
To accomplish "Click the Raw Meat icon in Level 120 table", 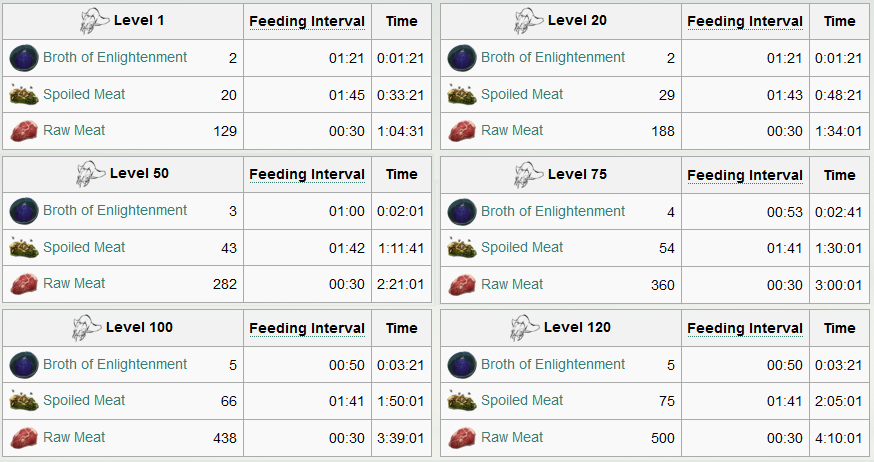I will pos(462,438).
